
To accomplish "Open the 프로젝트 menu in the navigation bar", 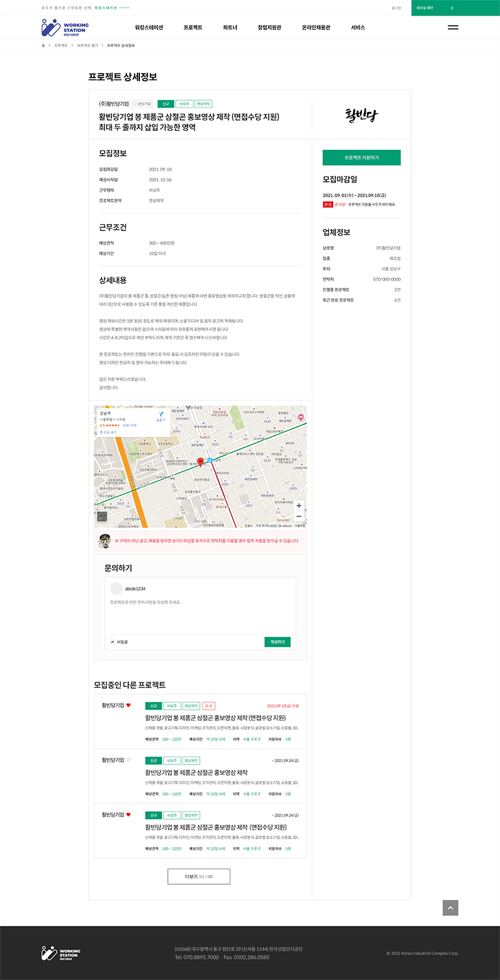I will (x=193, y=27).
